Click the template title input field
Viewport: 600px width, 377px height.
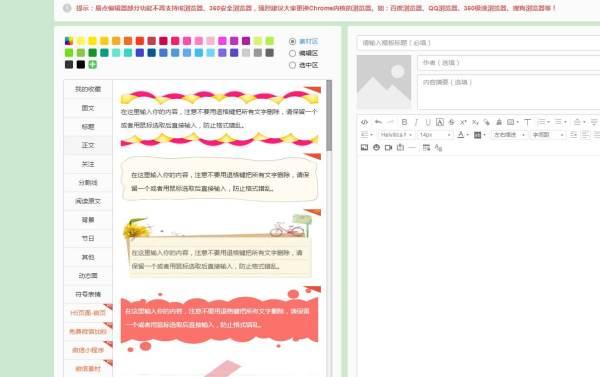[478, 43]
